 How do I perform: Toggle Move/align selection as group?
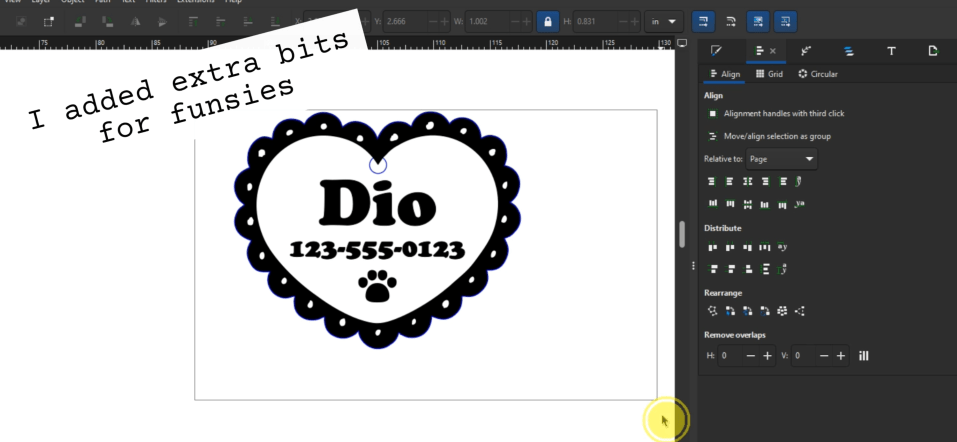tap(713, 136)
